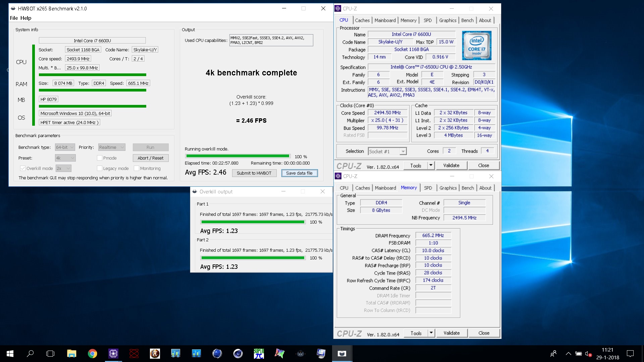The height and width of the screenshot is (362, 644).
Task: Click Validate in top CPU-Z window
Action: [451, 166]
